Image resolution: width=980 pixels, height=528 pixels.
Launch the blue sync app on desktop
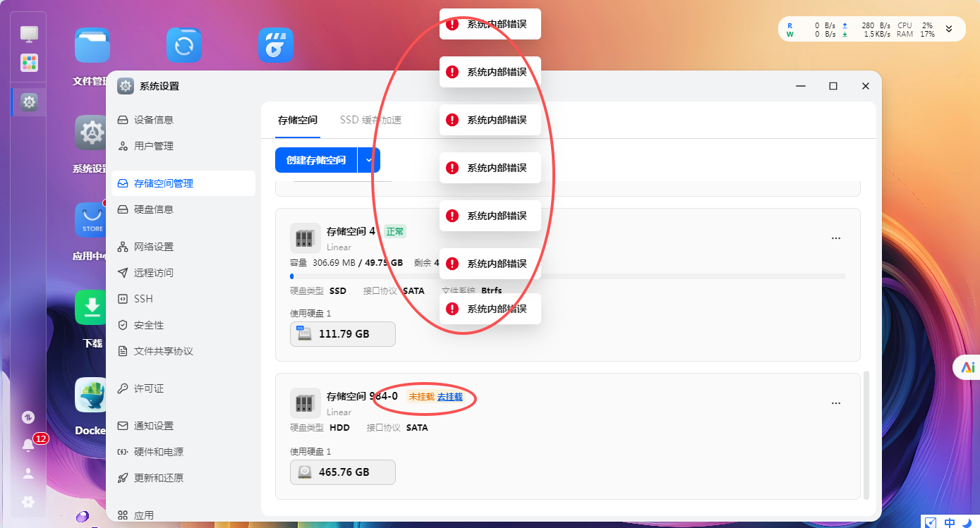click(x=184, y=45)
